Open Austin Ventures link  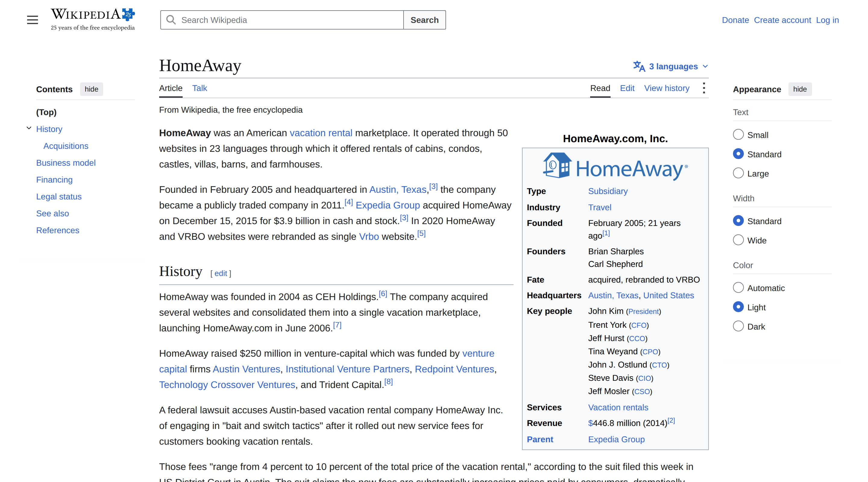pos(246,369)
